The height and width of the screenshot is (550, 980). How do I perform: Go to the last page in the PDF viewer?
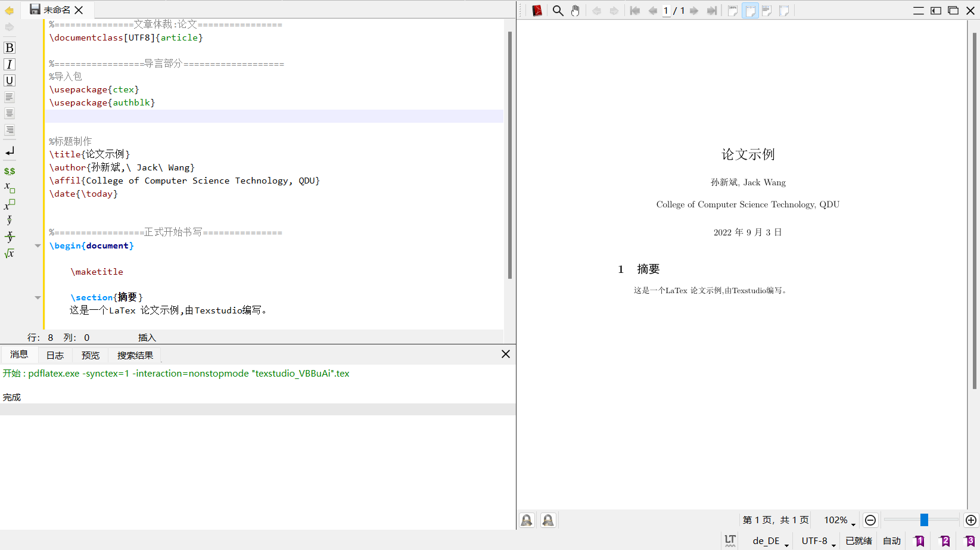(x=712, y=11)
